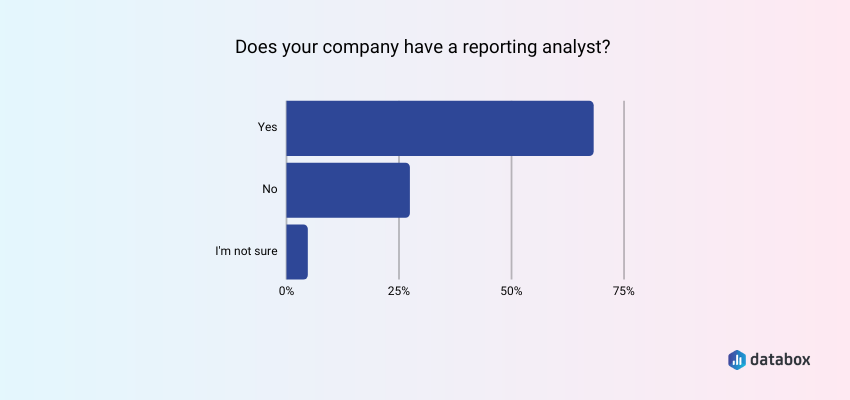The height and width of the screenshot is (400, 850).
Task: Click the 50% axis tick label
Action: 511,291
